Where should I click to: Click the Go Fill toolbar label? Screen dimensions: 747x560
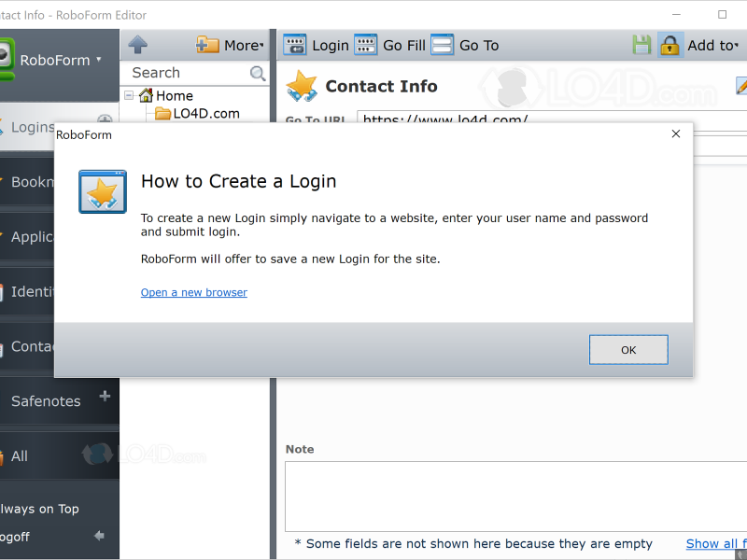(x=404, y=45)
